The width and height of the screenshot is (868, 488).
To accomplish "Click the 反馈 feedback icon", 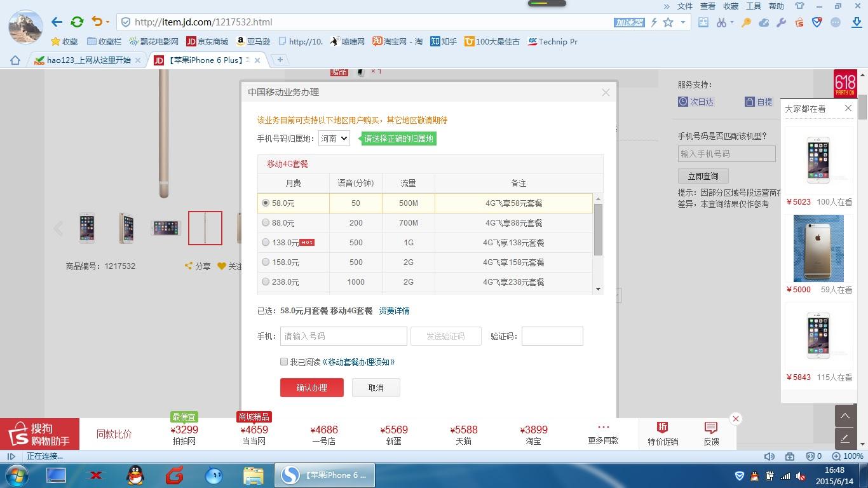I will pos(711,433).
